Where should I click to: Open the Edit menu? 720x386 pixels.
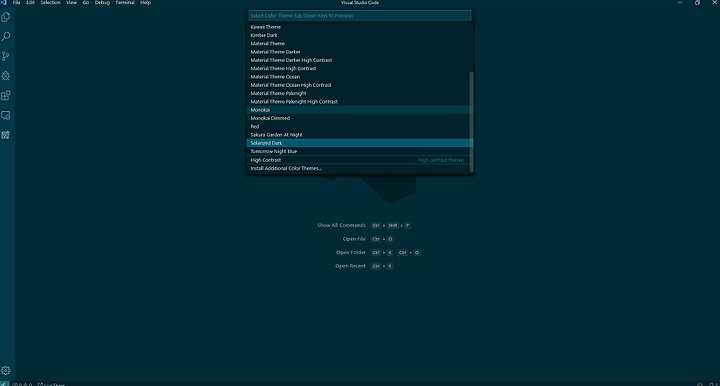click(30, 3)
